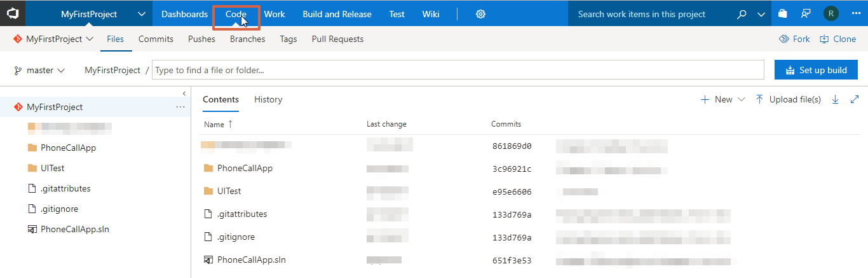Open the master branch dropdown

[x=39, y=70]
